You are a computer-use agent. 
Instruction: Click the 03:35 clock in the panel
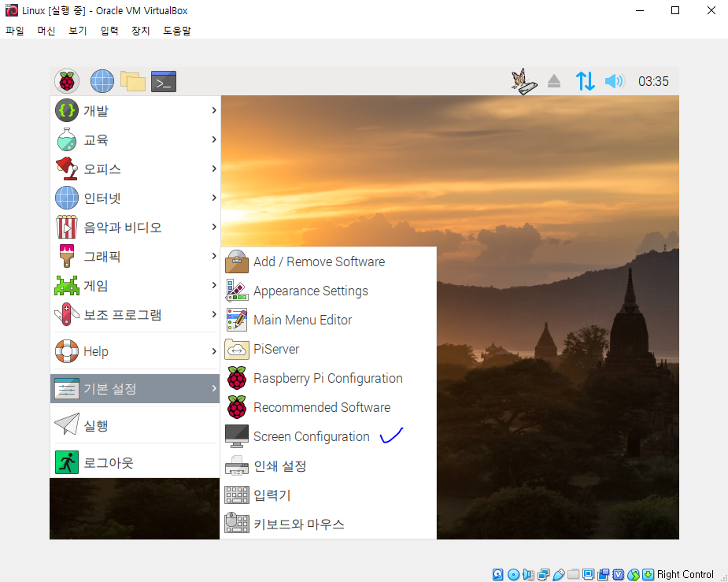click(653, 81)
